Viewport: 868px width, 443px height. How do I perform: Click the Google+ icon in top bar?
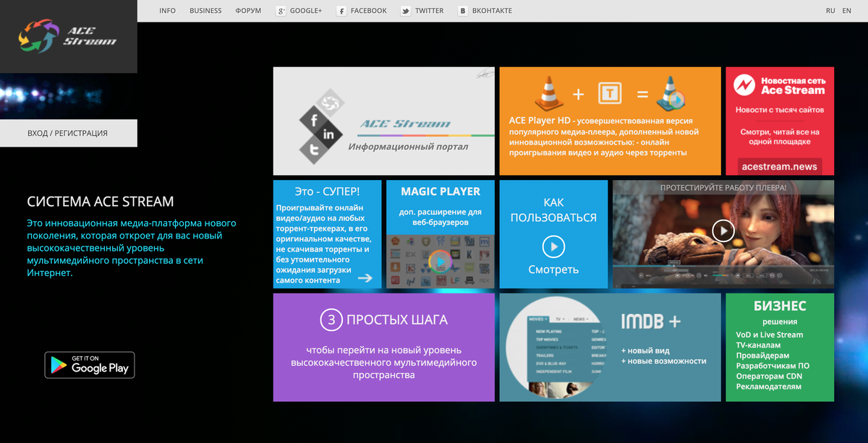pyautogui.click(x=281, y=11)
